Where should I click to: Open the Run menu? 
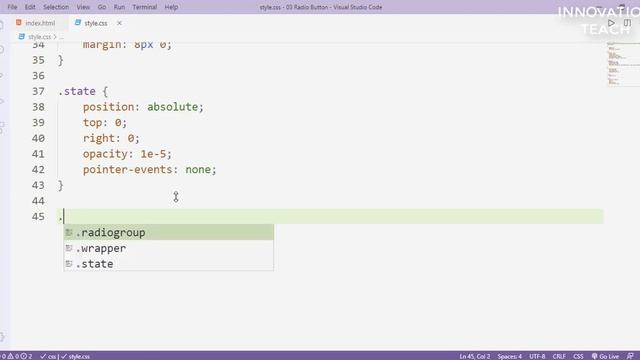pos(119,7)
